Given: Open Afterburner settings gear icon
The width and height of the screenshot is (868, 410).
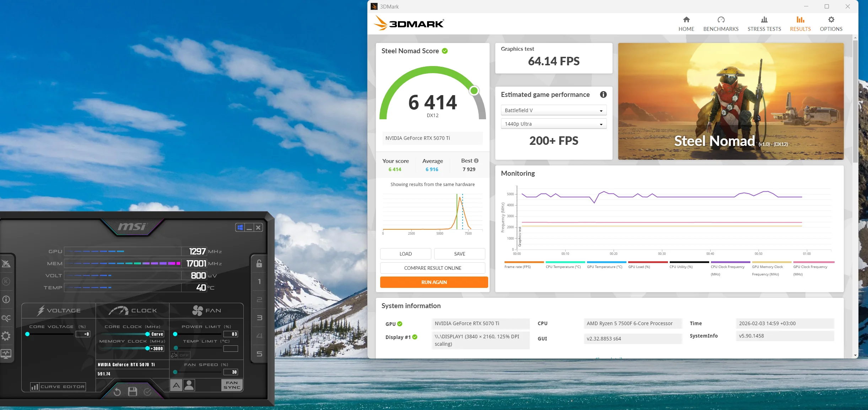Looking at the screenshot, I should 6,336.
